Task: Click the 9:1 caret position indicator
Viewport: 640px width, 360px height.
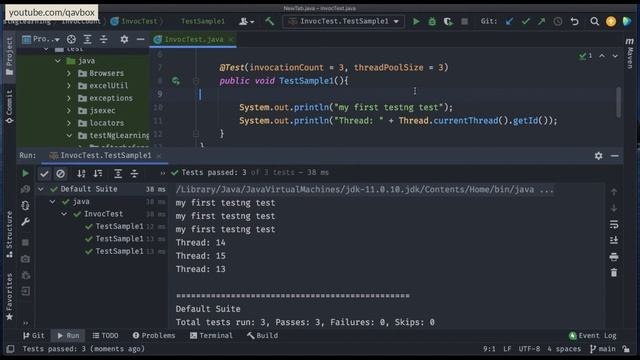Action: [x=489, y=349]
